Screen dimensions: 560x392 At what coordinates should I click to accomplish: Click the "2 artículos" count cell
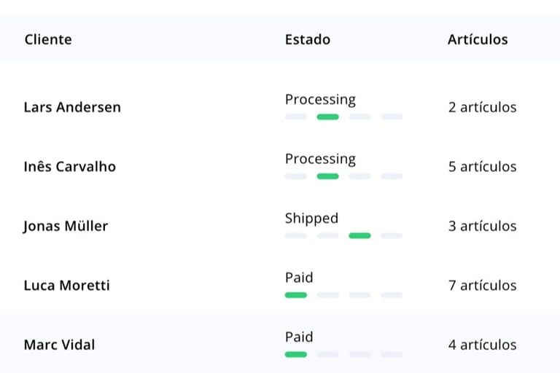point(482,107)
